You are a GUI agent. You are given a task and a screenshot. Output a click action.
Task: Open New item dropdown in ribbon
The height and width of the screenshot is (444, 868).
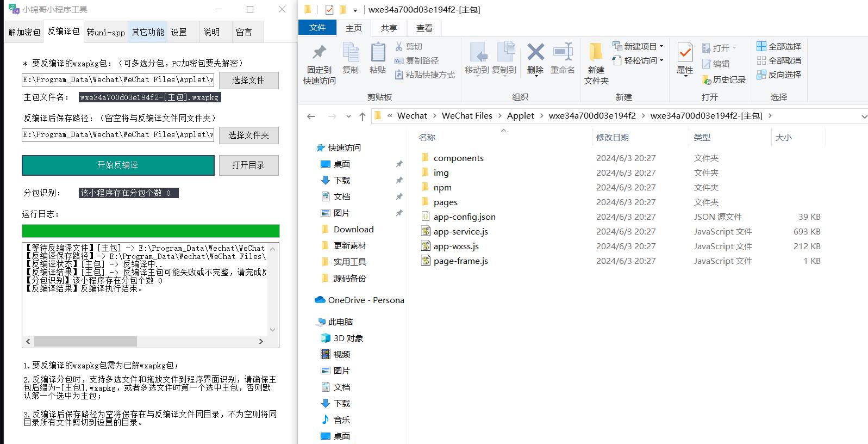pos(638,47)
